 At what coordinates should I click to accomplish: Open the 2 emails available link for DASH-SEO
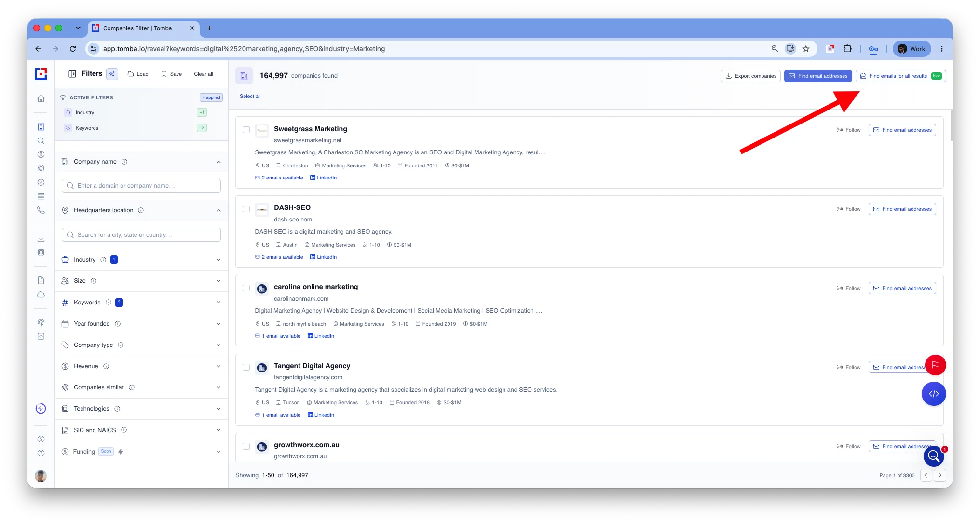(279, 257)
